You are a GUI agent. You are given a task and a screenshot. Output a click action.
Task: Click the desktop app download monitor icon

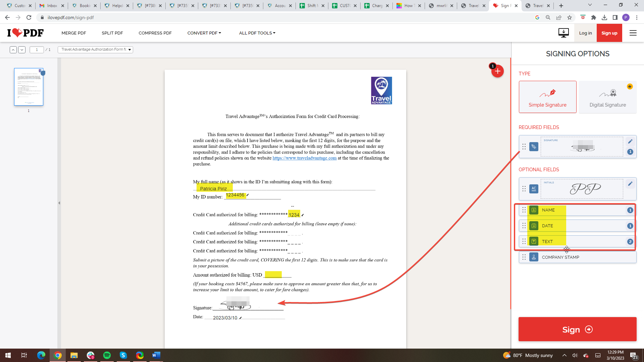(x=563, y=33)
